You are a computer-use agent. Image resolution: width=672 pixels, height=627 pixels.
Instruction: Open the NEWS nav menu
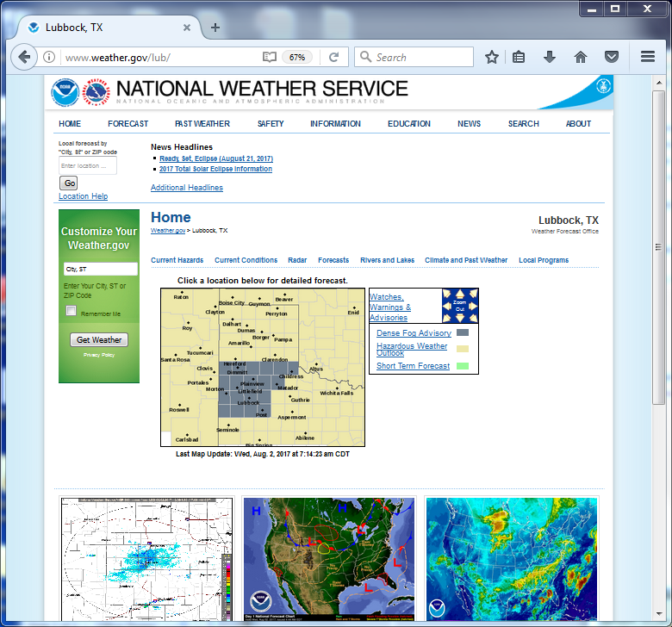[469, 124]
